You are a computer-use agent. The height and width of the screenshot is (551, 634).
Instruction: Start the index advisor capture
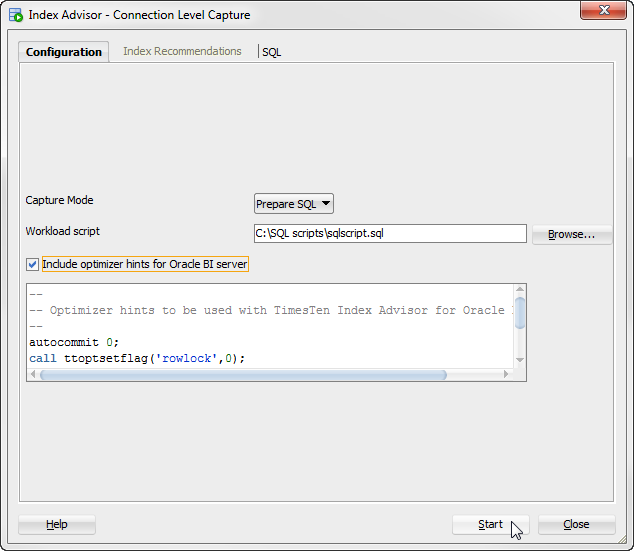tap(490, 524)
